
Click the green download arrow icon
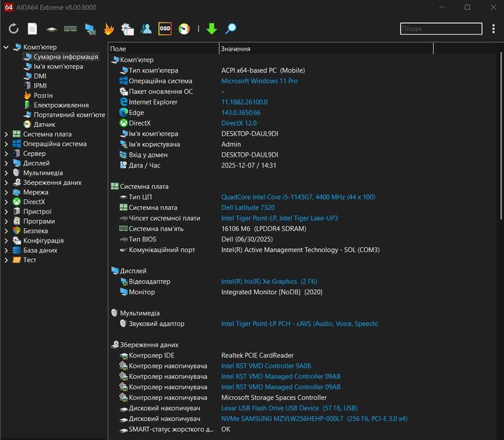click(211, 29)
